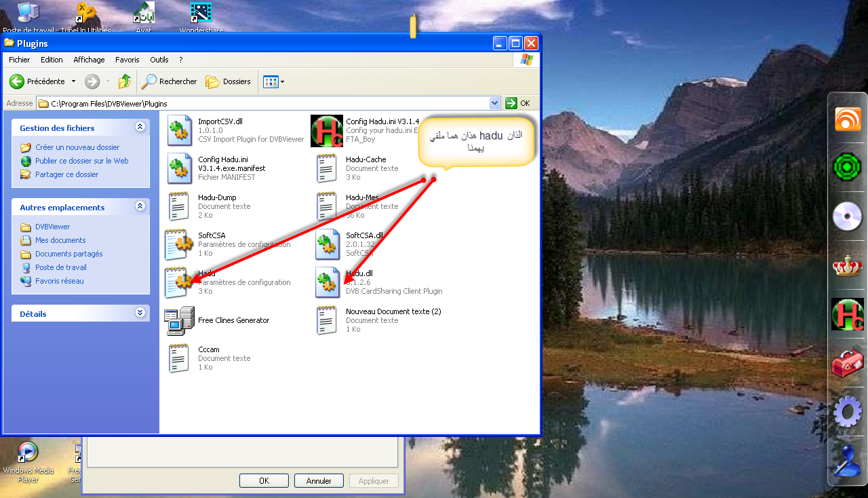This screenshot has width=868, height=498.
Task: Click the CD disc icon in the right dock
Action: tap(847, 217)
